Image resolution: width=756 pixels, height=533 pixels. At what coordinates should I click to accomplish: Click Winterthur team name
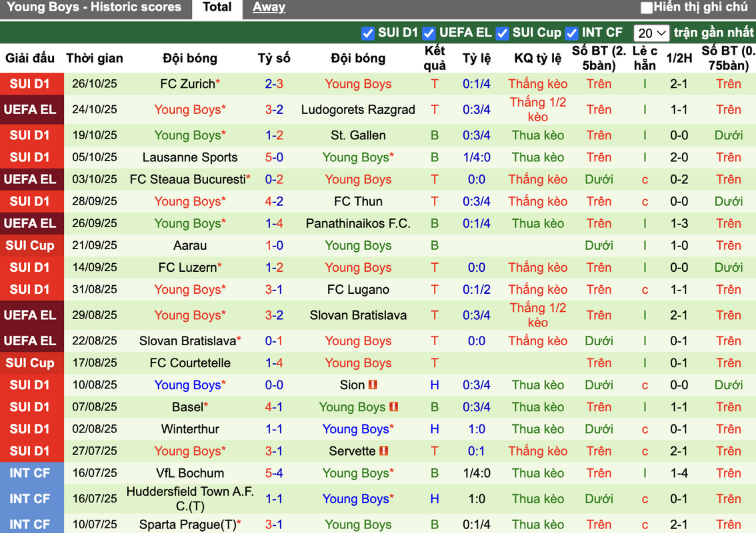(x=190, y=429)
